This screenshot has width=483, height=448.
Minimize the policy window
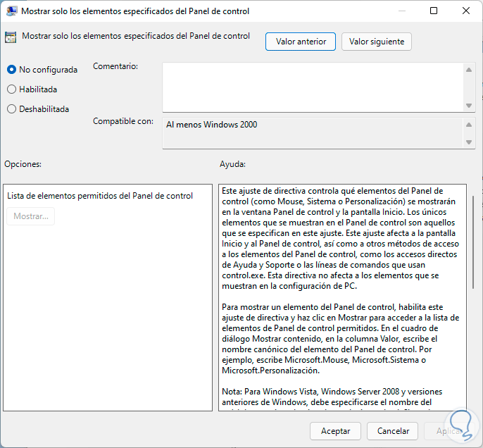[401, 11]
